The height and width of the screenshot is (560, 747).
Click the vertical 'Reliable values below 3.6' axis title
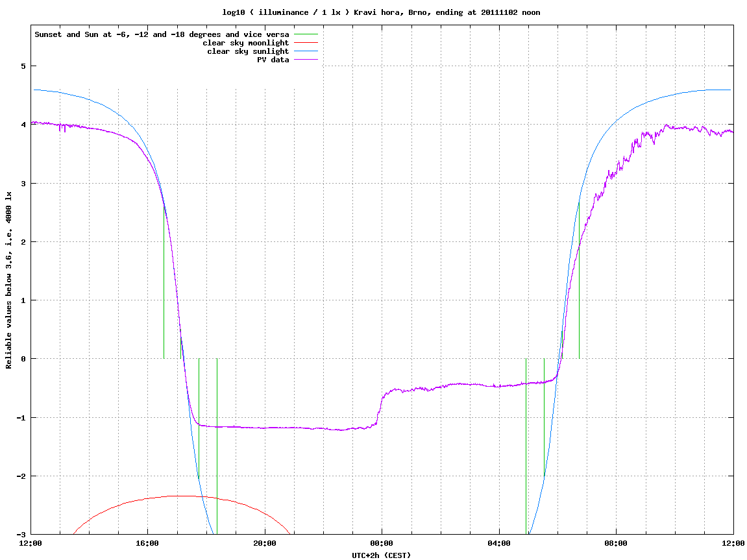click(x=8, y=280)
